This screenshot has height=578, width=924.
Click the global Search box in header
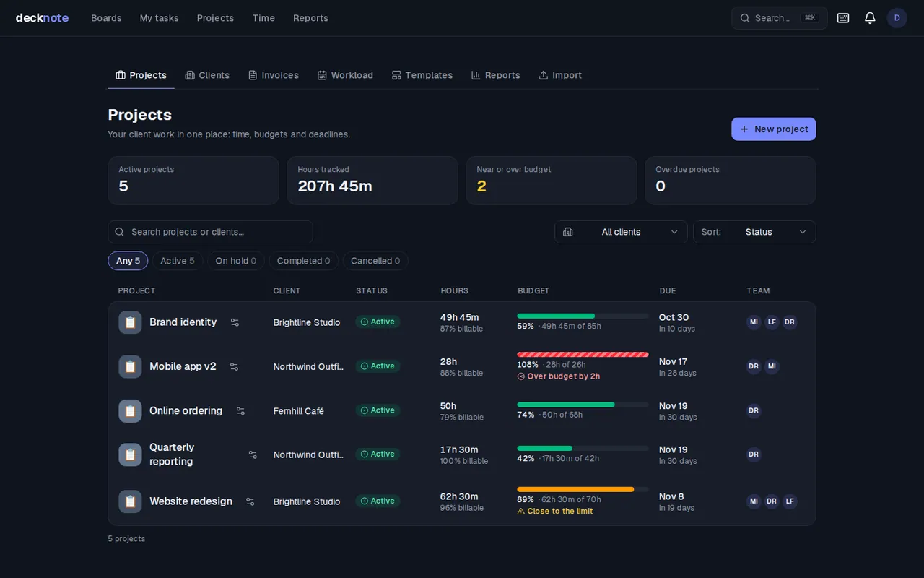pos(779,18)
